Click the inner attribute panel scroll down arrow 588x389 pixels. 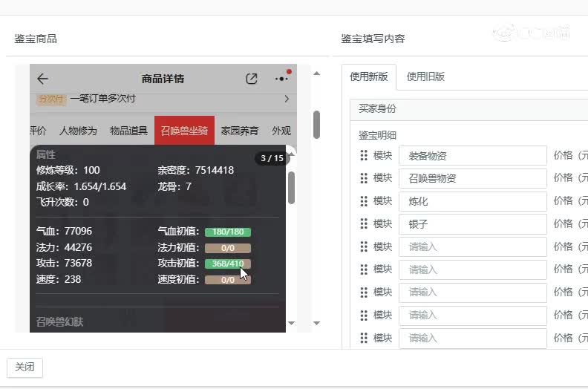pos(291,323)
